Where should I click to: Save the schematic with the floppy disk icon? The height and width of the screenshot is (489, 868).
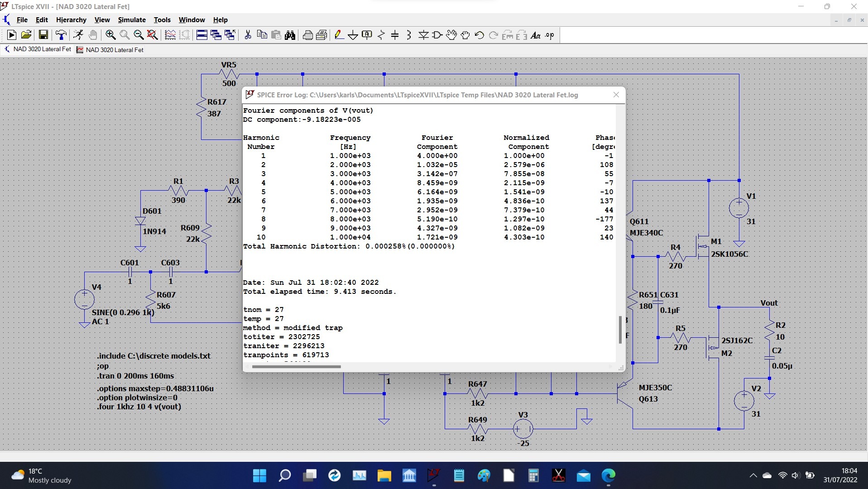pos(43,35)
